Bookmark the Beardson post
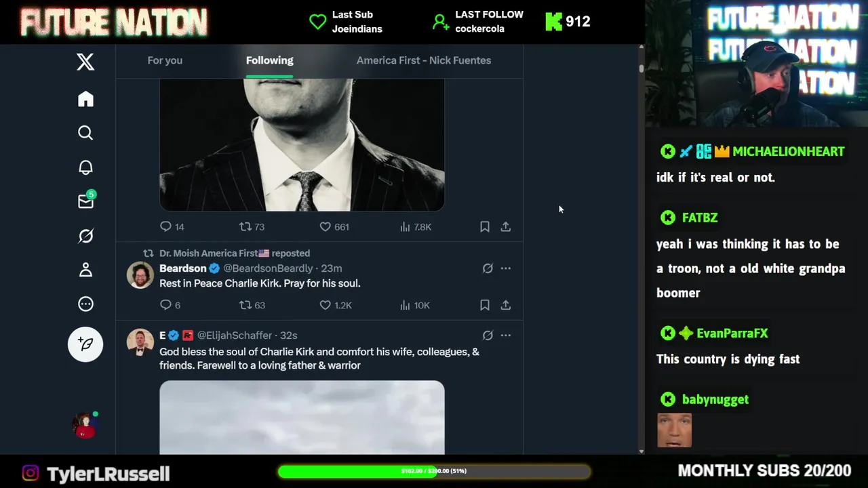868x488 pixels. 485,306
